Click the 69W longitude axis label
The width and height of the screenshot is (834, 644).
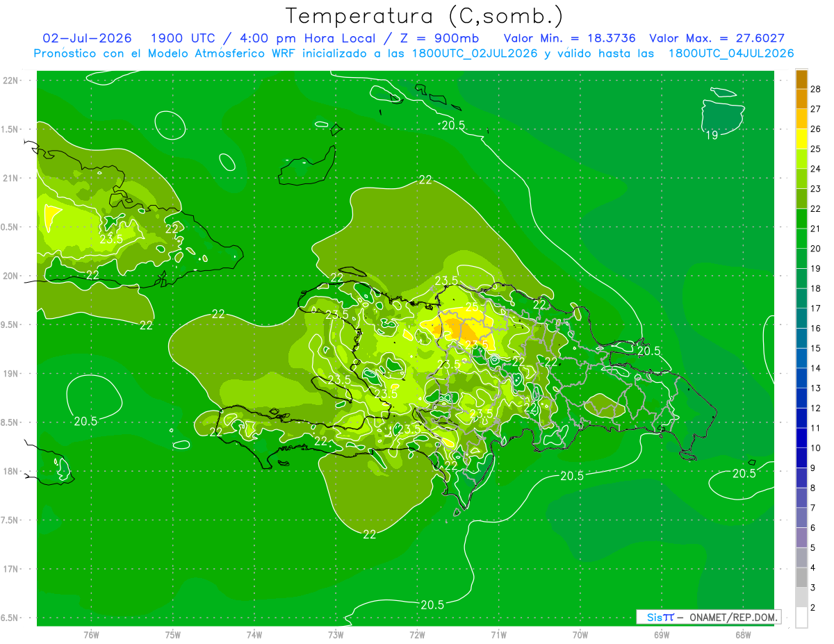(x=662, y=635)
